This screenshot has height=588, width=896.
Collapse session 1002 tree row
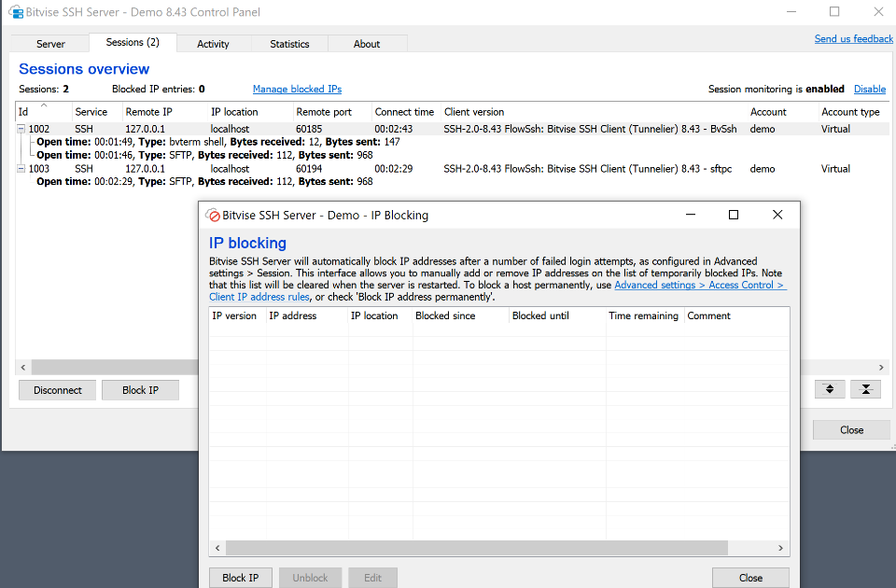pyautogui.click(x=21, y=129)
